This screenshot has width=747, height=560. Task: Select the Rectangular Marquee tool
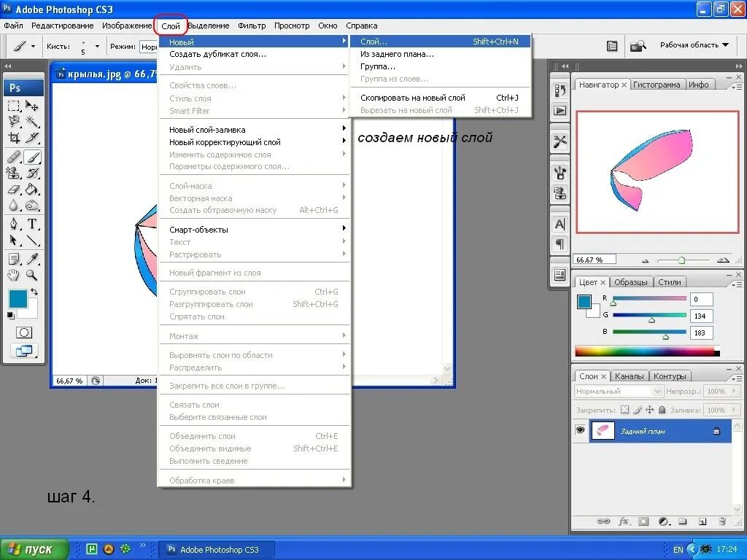(x=15, y=106)
